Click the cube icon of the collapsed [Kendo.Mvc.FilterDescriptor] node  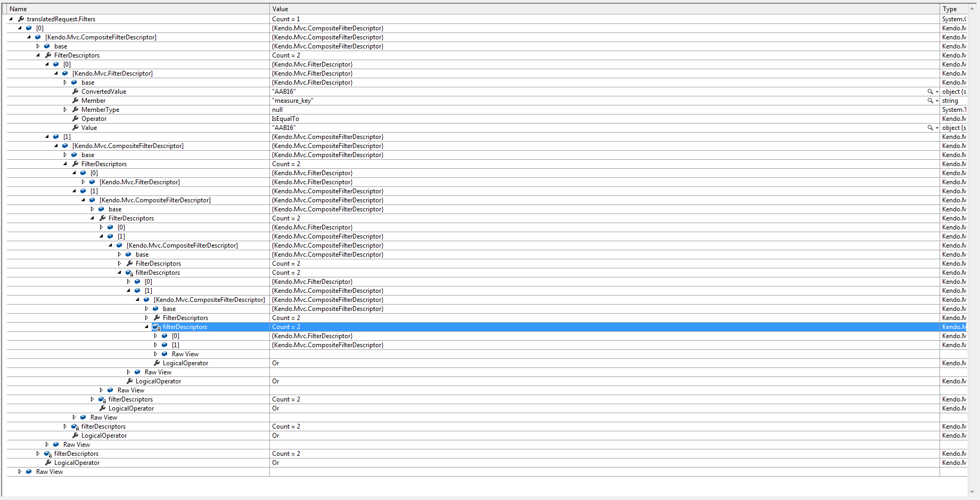(92, 182)
